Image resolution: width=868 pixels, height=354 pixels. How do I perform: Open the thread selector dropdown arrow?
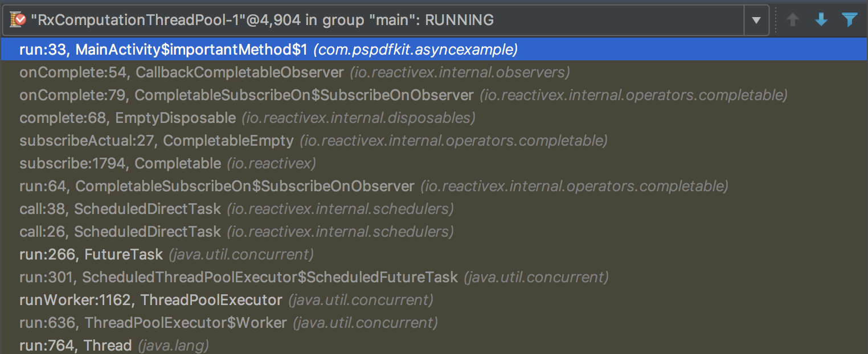(x=758, y=19)
